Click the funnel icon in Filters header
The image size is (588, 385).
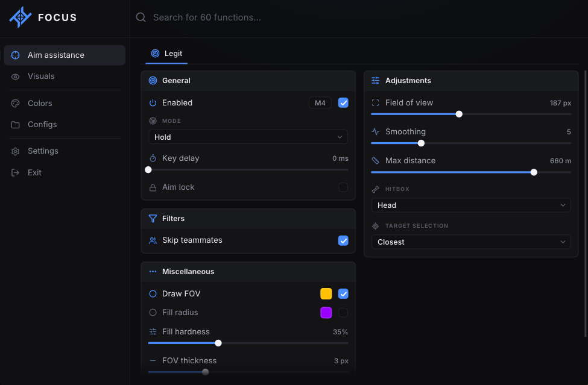coord(153,218)
